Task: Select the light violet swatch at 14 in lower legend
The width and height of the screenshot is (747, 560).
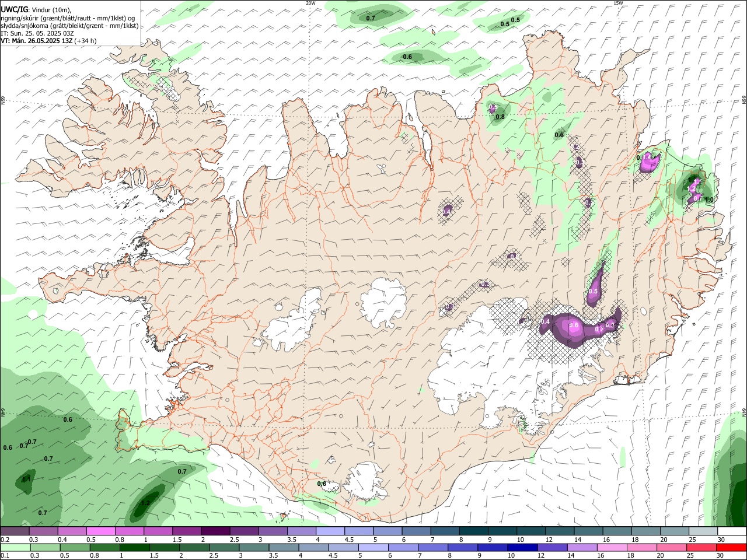Action: [x=581, y=547]
